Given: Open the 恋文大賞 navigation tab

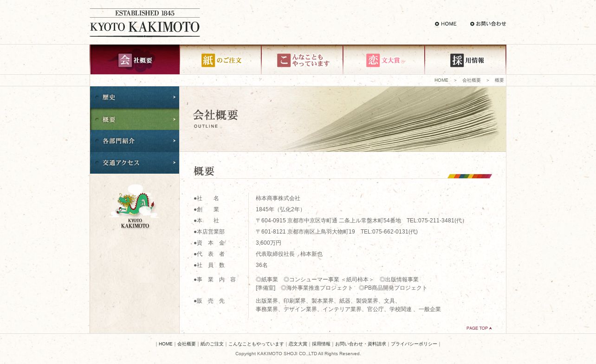Looking at the screenshot, I should tap(384, 60).
